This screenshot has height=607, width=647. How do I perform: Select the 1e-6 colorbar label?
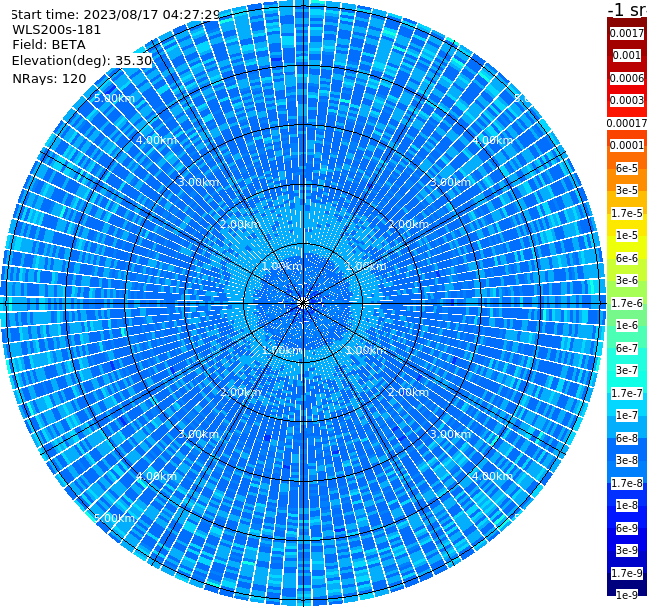[x=627, y=325]
